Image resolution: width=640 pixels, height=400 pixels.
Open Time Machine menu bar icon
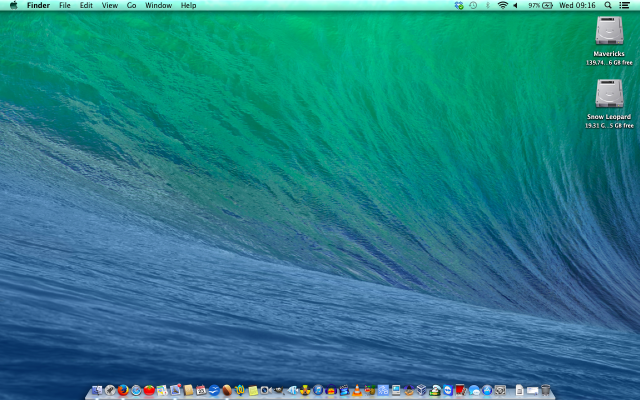click(473, 5)
